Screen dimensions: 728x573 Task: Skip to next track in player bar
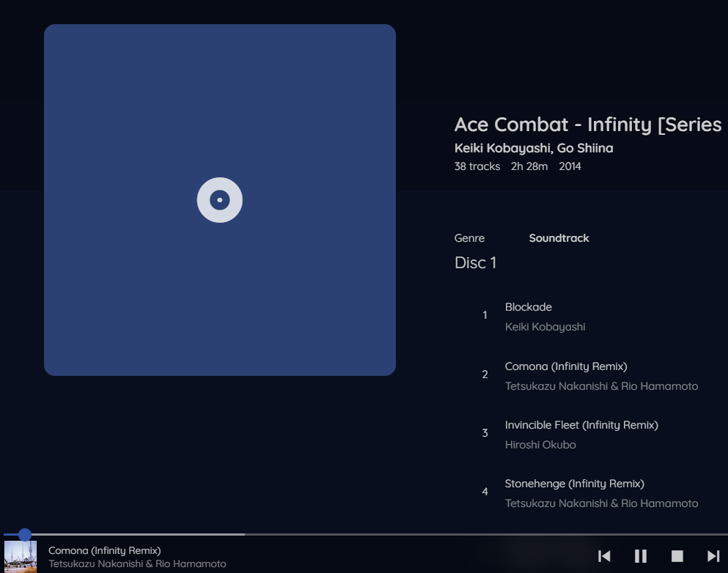tap(713, 556)
